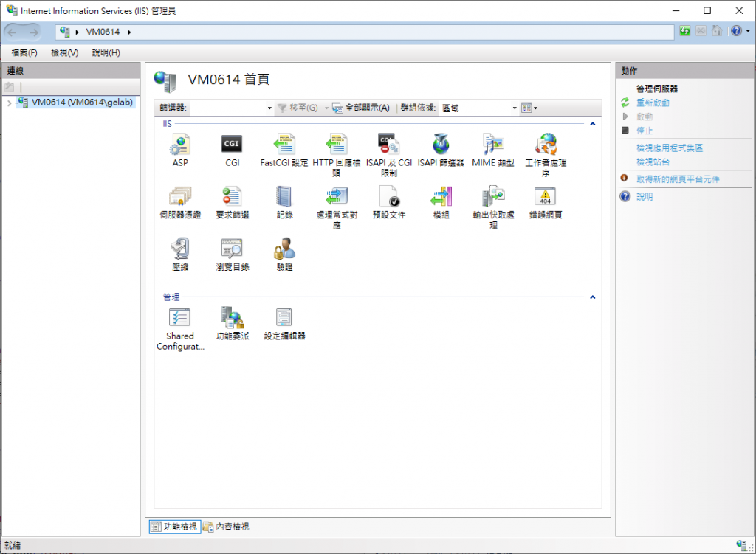Click 停止 stop server action
Screen dimensions: 756x554
pyautogui.click(x=644, y=131)
